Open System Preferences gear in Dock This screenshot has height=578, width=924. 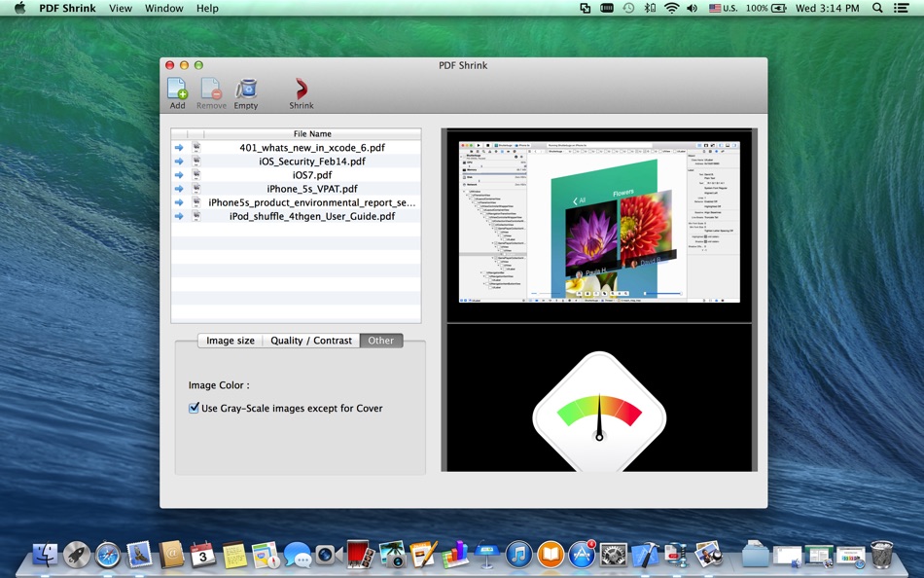point(614,555)
